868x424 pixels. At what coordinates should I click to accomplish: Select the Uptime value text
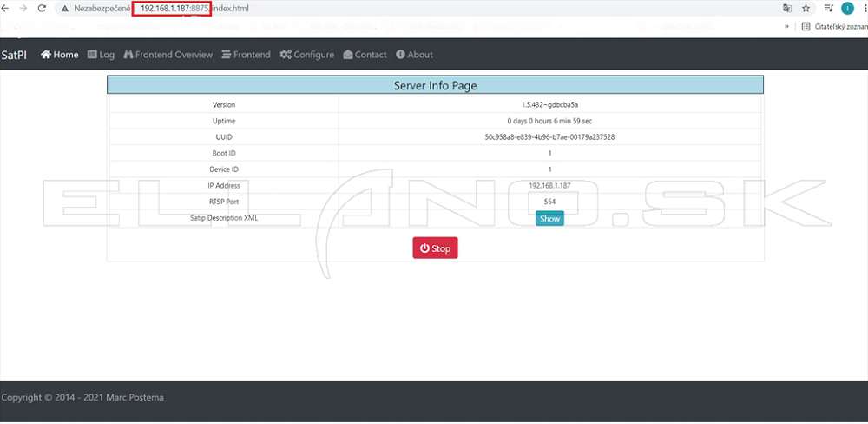[549, 121]
